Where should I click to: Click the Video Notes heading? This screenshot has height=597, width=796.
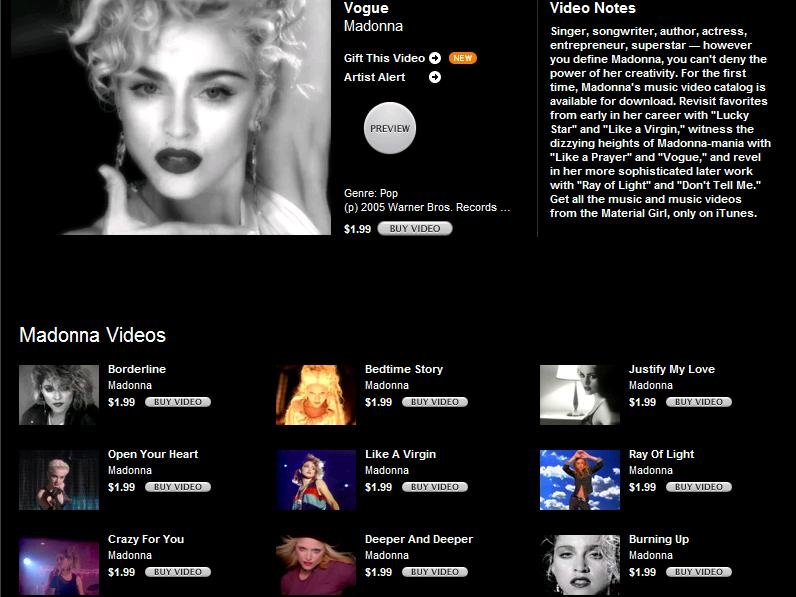point(592,8)
